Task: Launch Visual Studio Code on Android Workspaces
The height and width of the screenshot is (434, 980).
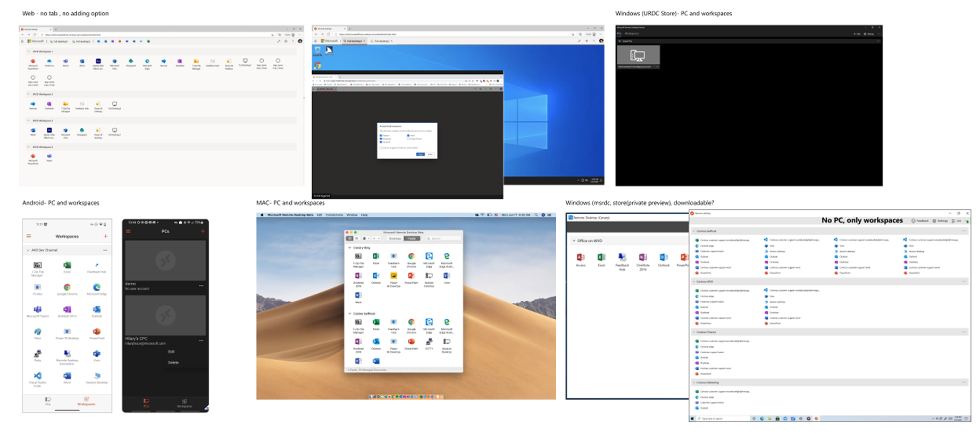Action: (x=37, y=379)
